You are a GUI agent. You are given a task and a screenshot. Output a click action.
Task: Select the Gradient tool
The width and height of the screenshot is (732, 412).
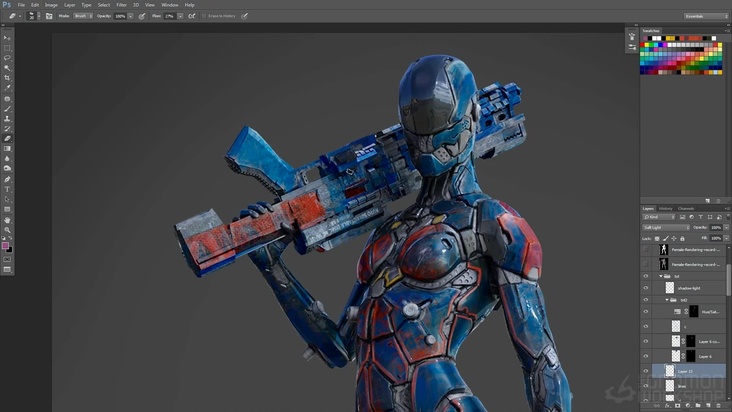7,148
